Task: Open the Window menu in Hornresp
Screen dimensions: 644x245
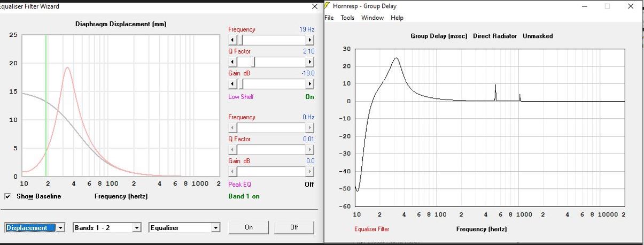Action: [x=373, y=18]
